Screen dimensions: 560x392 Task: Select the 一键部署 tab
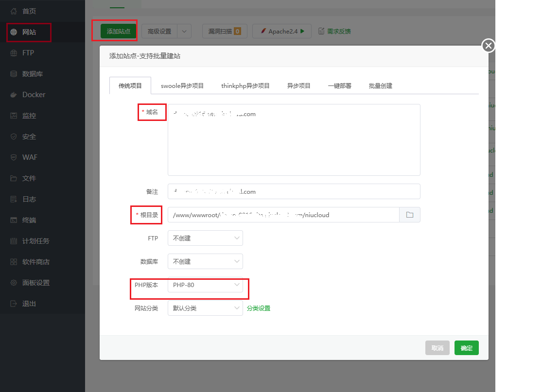coord(339,85)
